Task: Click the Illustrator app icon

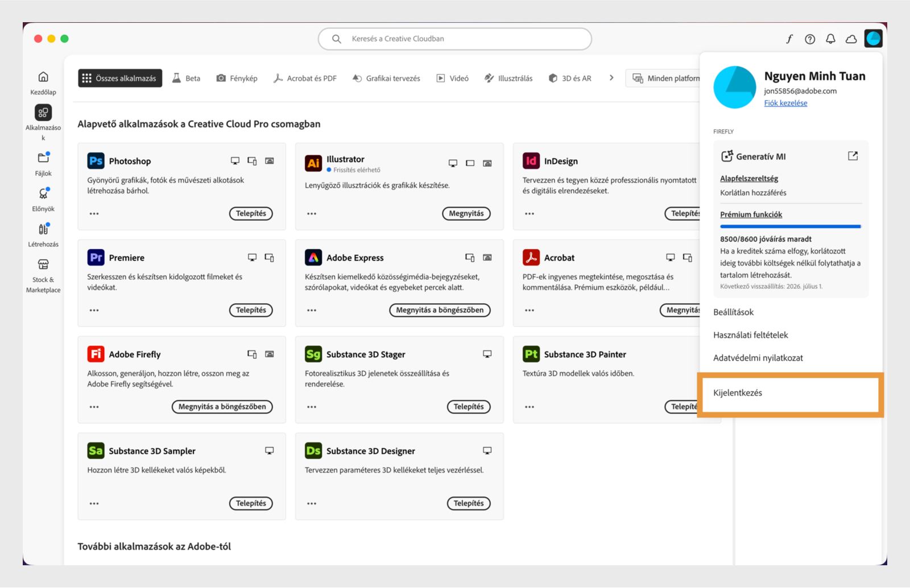Action: click(x=313, y=163)
